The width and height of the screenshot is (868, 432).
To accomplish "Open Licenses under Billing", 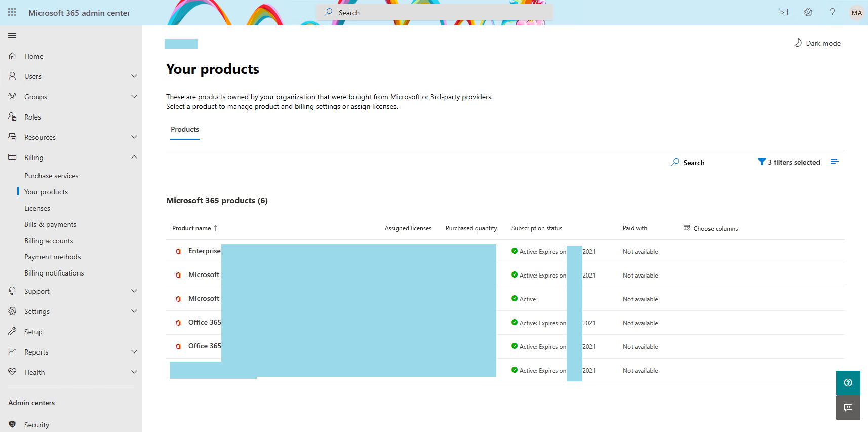I will coord(37,208).
